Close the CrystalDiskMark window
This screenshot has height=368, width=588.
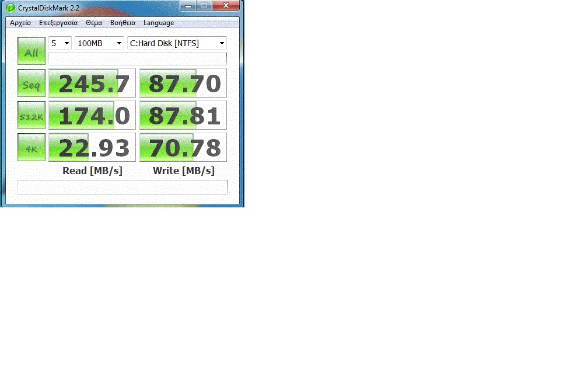(226, 6)
